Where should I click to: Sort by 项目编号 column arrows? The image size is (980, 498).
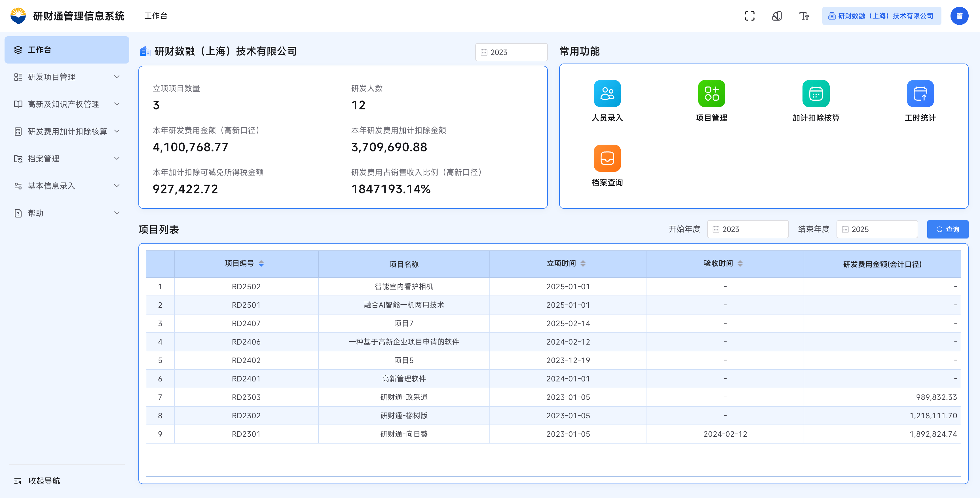click(x=261, y=264)
